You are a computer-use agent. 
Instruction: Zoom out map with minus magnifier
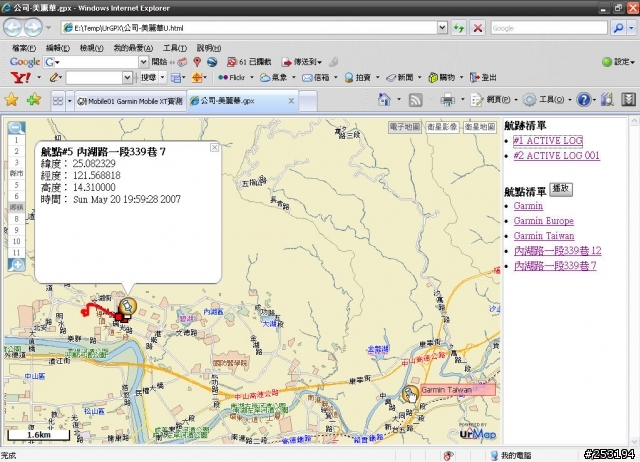[x=16, y=128]
